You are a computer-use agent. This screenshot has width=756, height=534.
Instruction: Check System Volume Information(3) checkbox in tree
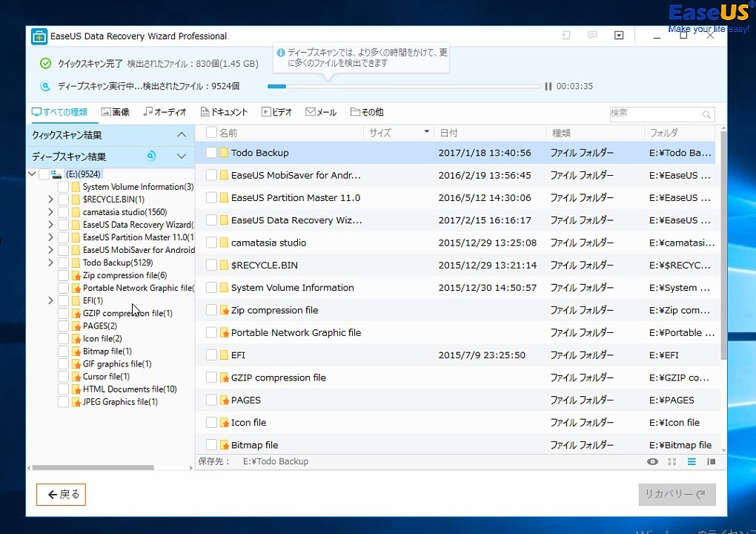tap(63, 187)
